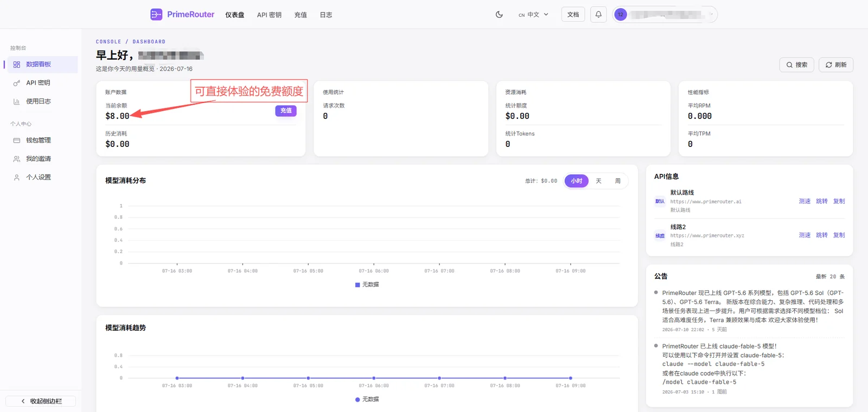
Task: Go to 钱包管理 in the sidebar
Action: tap(42, 140)
